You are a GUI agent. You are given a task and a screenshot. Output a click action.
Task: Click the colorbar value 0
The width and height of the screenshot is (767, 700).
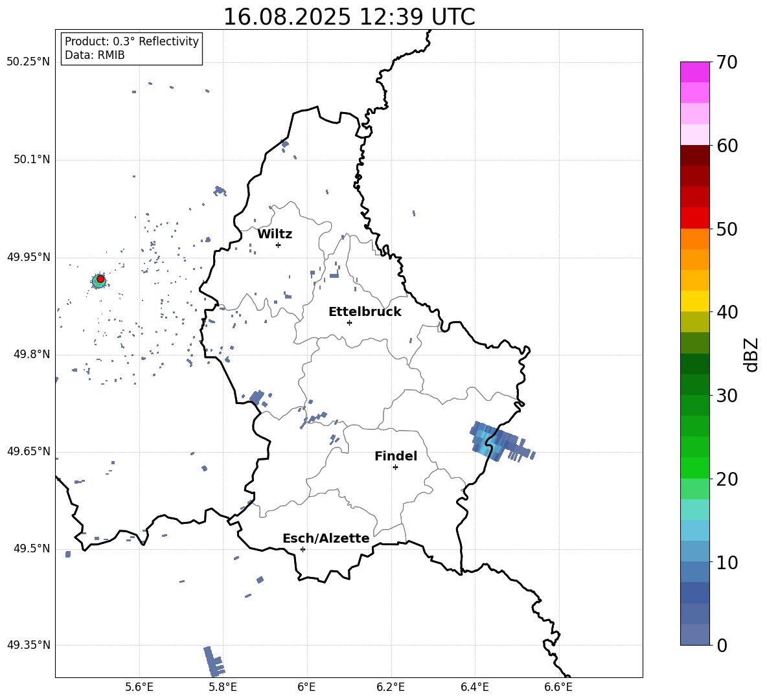[x=722, y=646]
